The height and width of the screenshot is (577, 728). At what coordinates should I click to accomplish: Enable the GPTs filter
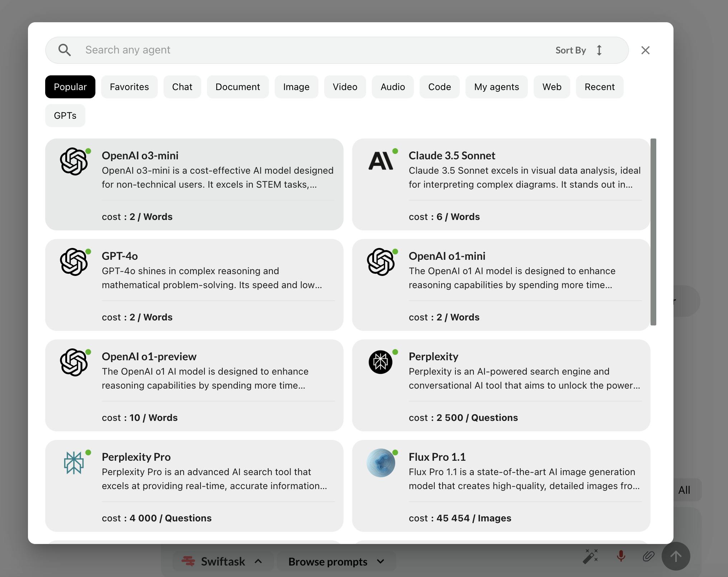pos(65,115)
